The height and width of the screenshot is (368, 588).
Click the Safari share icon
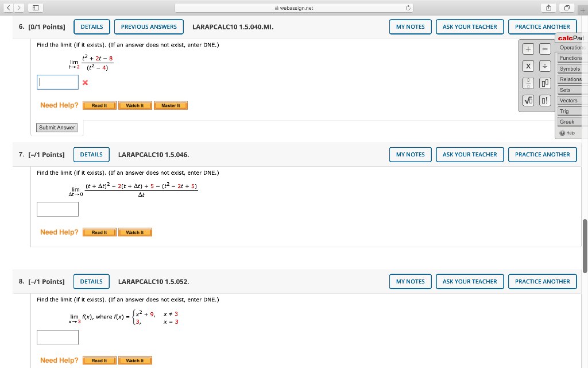[548, 7]
